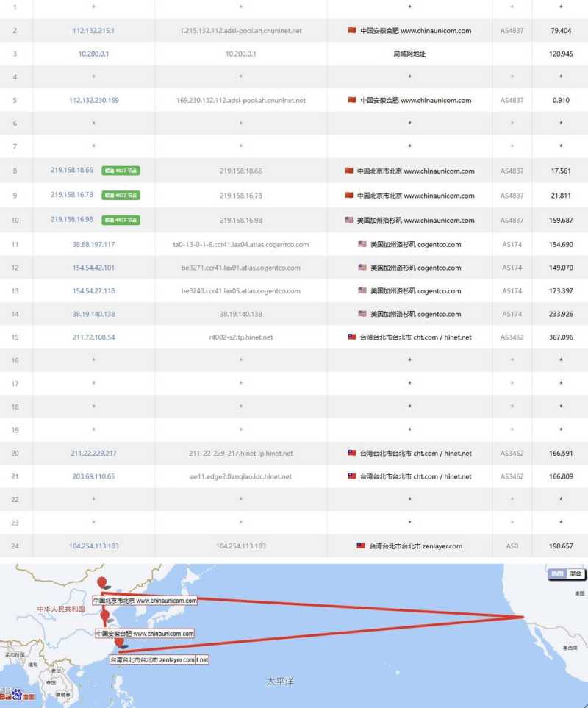Click the China flag beside 中国北京市北京 on hop 8
The image size is (588, 708).
(351, 171)
